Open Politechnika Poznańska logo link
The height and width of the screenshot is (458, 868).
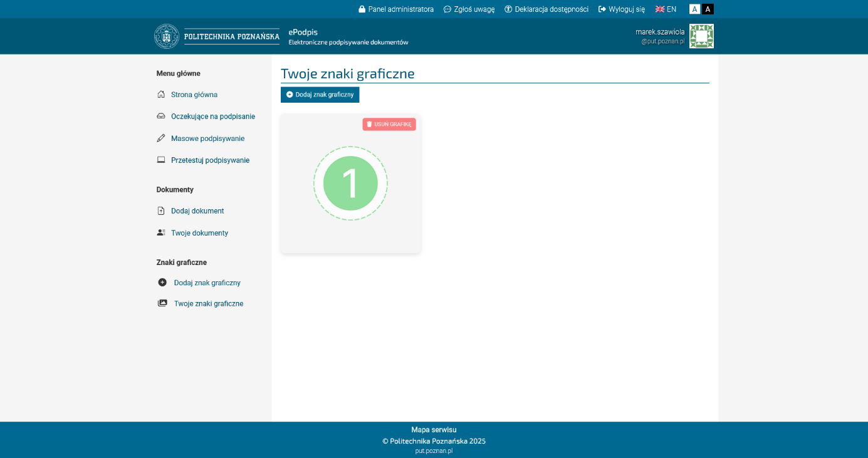pyautogui.click(x=217, y=36)
